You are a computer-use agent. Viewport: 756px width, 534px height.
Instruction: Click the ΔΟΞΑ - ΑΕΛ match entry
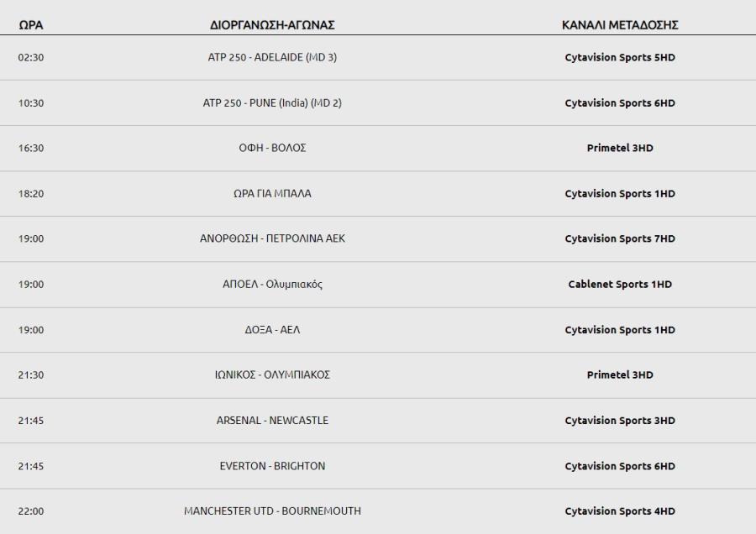[x=272, y=330]
